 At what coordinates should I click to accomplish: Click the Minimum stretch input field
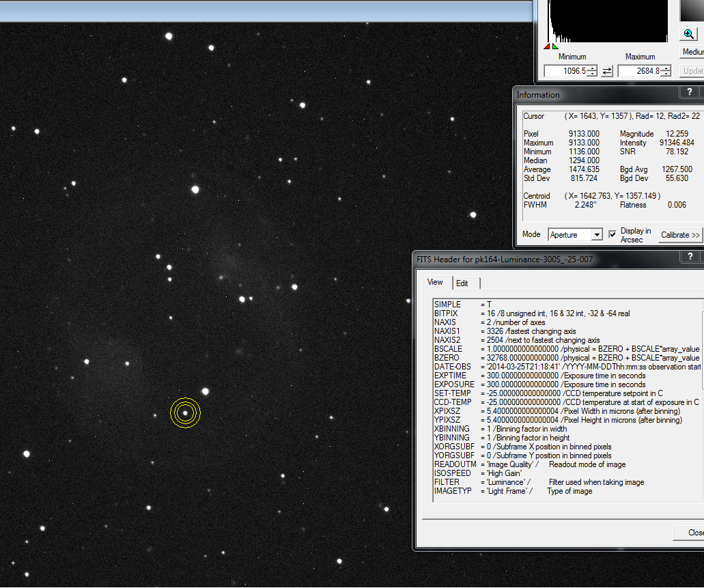point(566,71)
